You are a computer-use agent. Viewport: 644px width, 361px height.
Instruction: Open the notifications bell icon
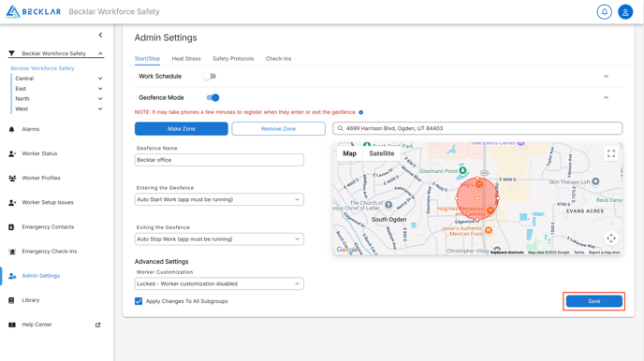(604, 12)
